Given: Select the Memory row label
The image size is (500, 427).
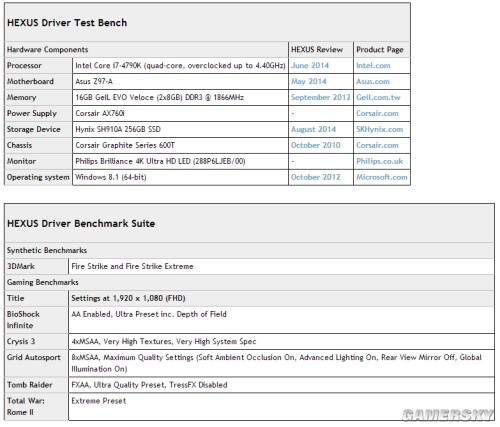Looking at the screenshot, I should point(38,97).
